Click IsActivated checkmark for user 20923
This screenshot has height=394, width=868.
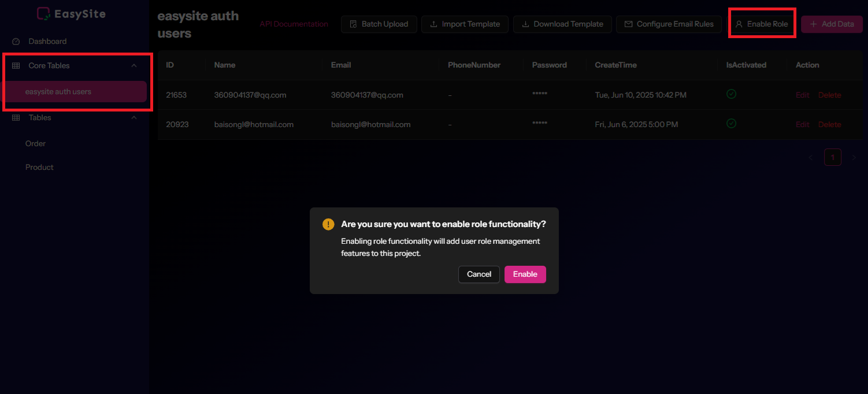point(731,123)
